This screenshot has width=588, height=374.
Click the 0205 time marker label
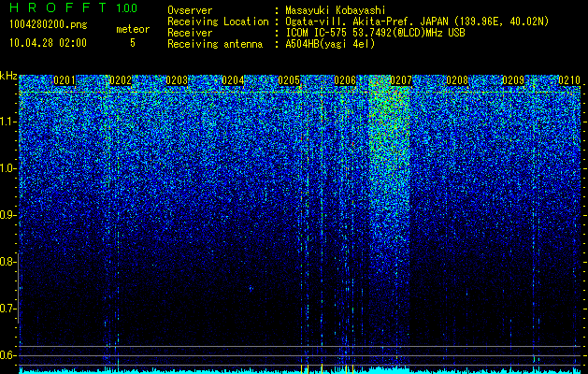pos(289,80)
